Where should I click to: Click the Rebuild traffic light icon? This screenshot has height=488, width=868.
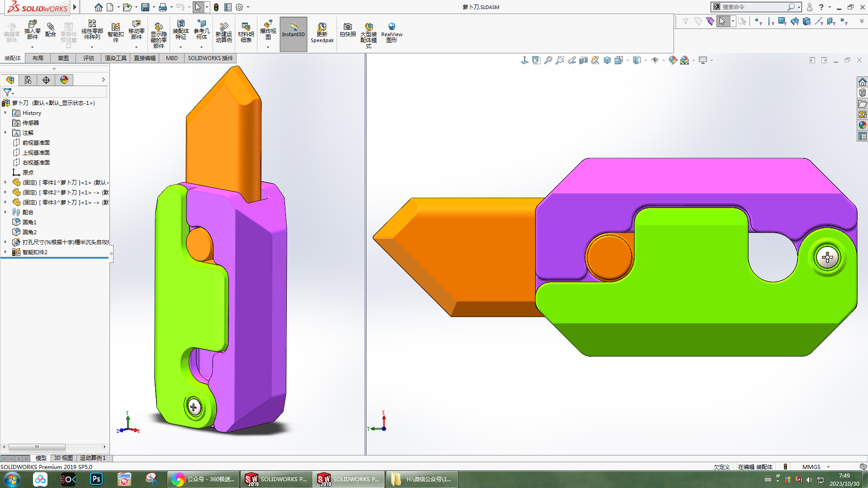click(x=216, y=7)
